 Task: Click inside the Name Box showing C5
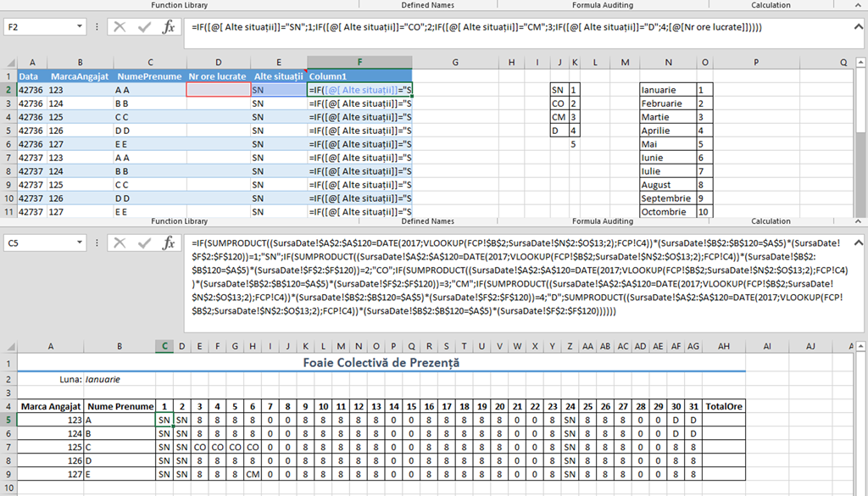(x=38, y=243)
